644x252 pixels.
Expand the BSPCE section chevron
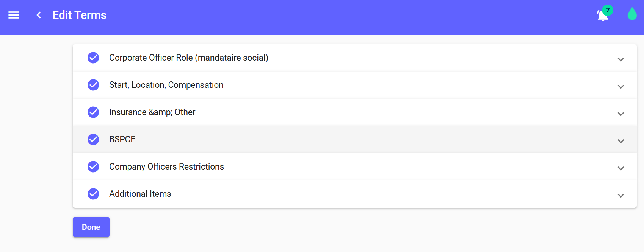coord(620,141)
